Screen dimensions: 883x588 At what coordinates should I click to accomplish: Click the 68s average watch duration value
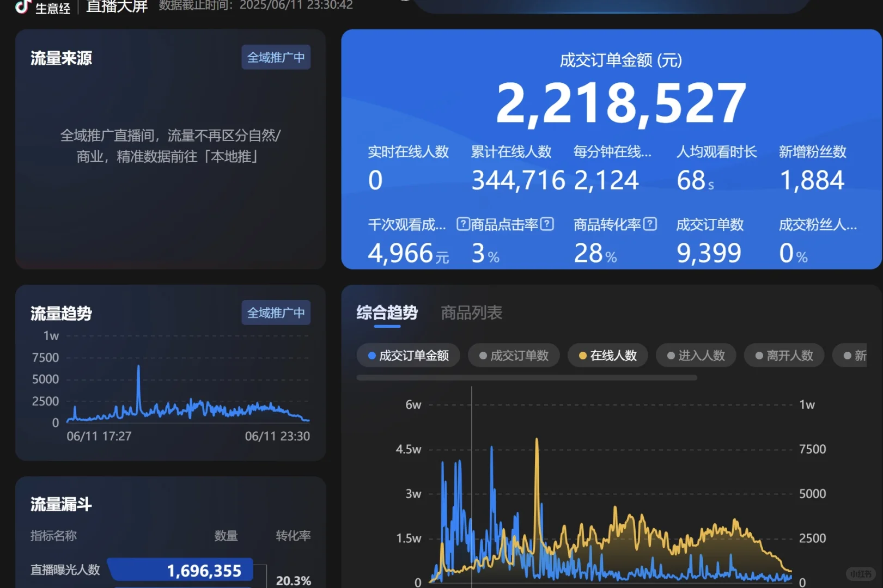[695, 181]
